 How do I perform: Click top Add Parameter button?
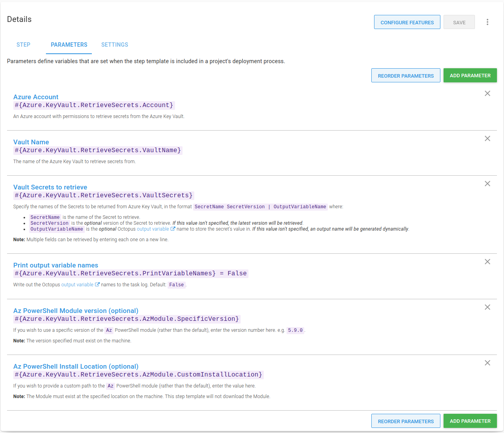pyautogui.click(x=470, y=76)
